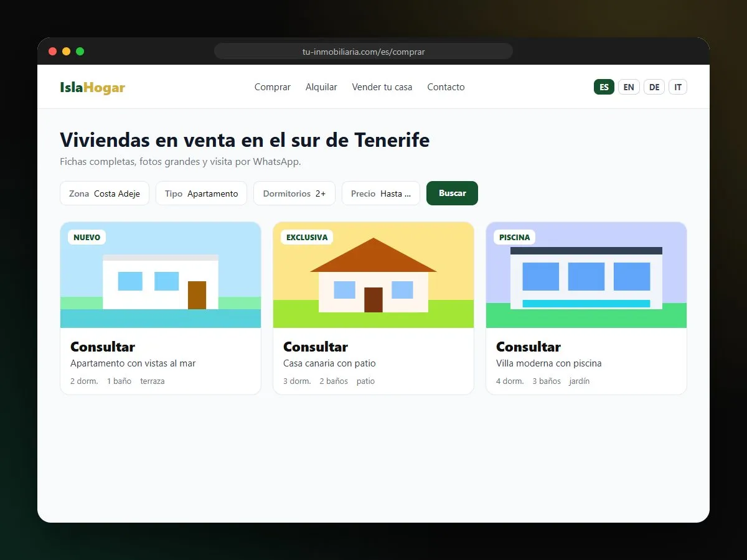Open the Zona Costa Adeje filter
This screenshot has height=560, width=747.
[105, 194]
